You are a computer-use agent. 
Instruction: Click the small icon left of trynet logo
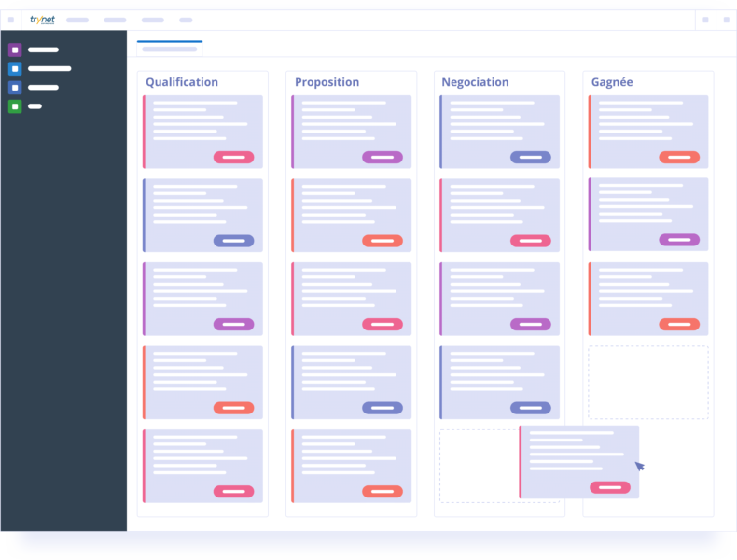pyautogui.click(x=11, y=20)
